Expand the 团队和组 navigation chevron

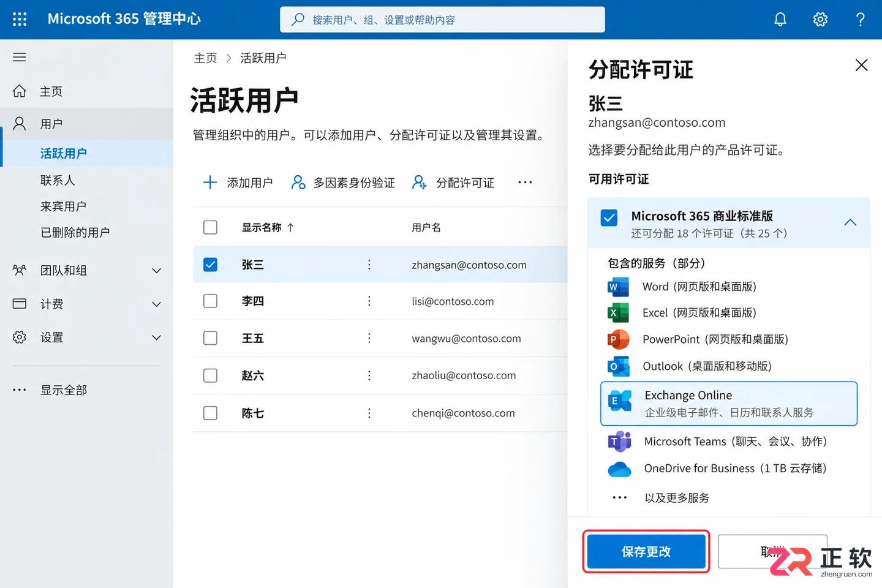pyautogui.click(x=157, y=271)
